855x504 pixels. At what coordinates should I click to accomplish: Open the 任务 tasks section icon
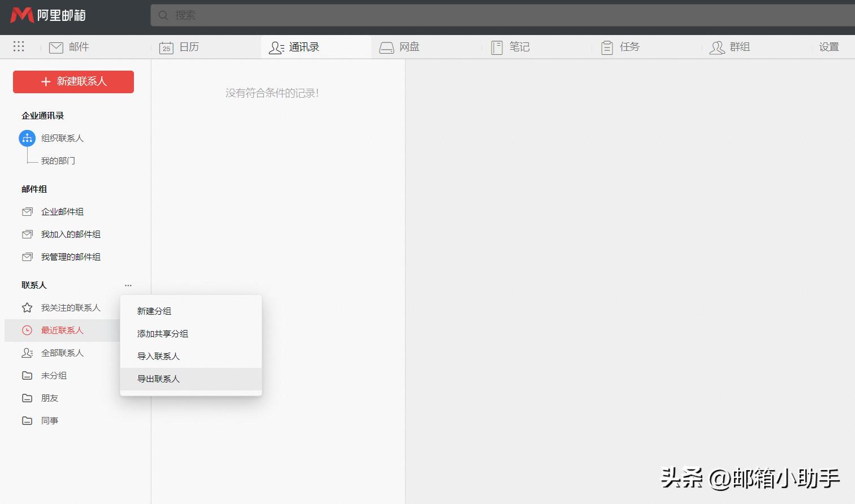[x=607, y=47]
